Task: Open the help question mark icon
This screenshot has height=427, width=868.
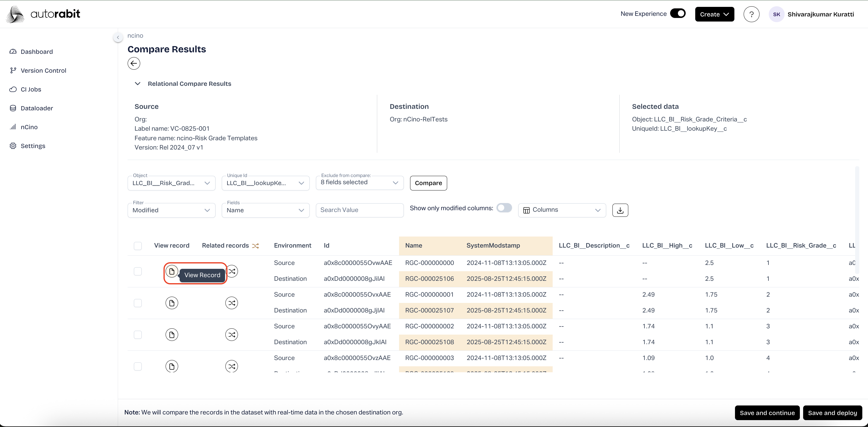Action: coord(751,14)
